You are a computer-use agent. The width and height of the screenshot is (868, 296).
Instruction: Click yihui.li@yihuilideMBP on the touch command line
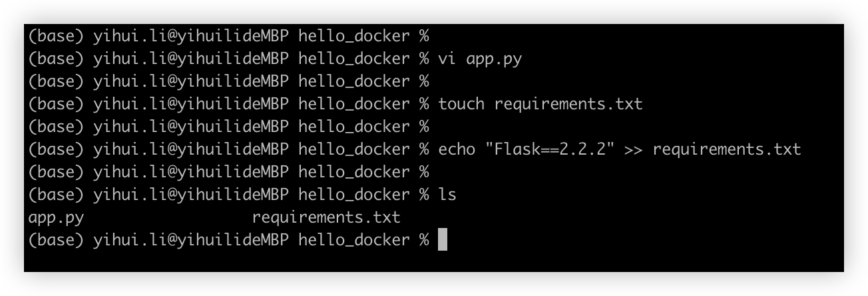(x=191, y=104)
